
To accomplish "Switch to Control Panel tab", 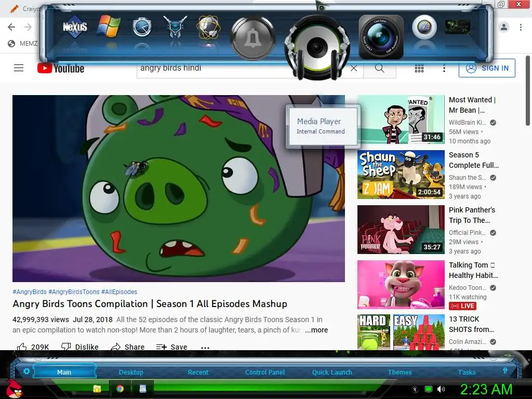I will [265, 372].
